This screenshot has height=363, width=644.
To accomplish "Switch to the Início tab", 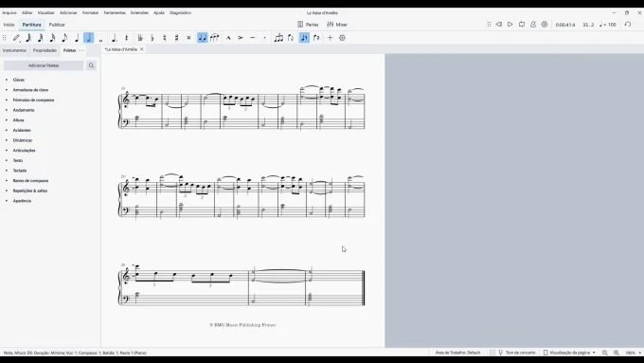I will (x=9, y=25).
